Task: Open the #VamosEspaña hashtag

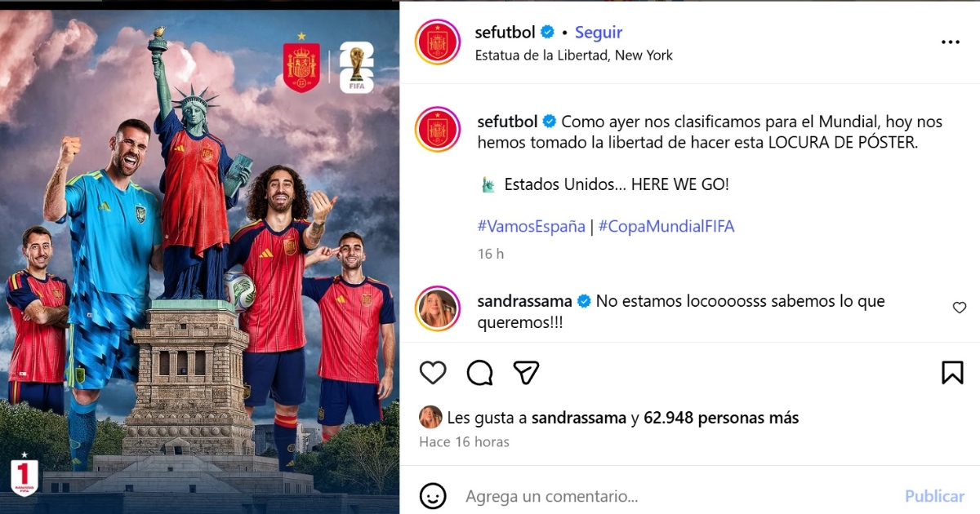Action: [531, 226]
